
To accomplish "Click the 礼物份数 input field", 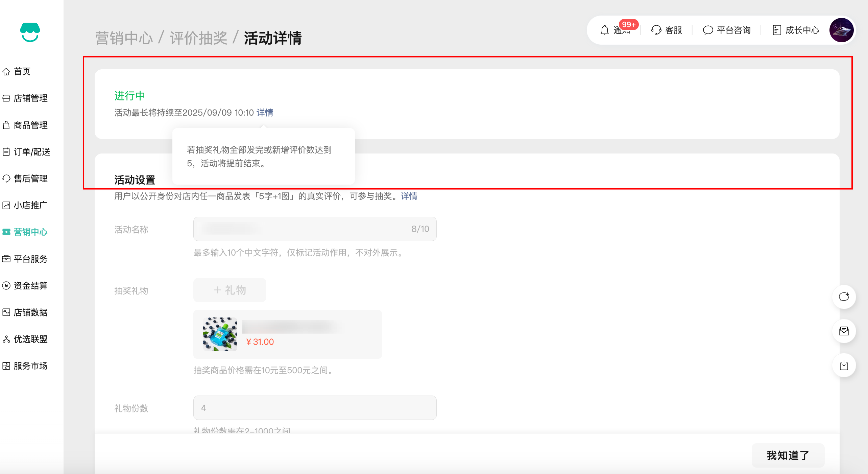I will pyautogui.click(x=315, y=408).
